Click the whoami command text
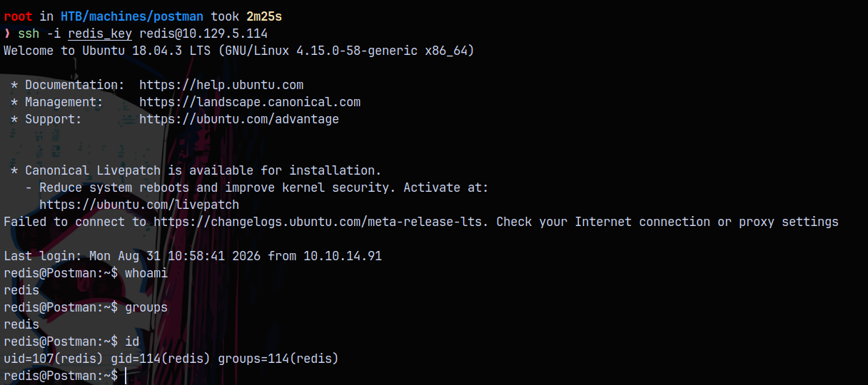Image resolution: width=868 pixels, height=385 pixels. click(146, 273)
